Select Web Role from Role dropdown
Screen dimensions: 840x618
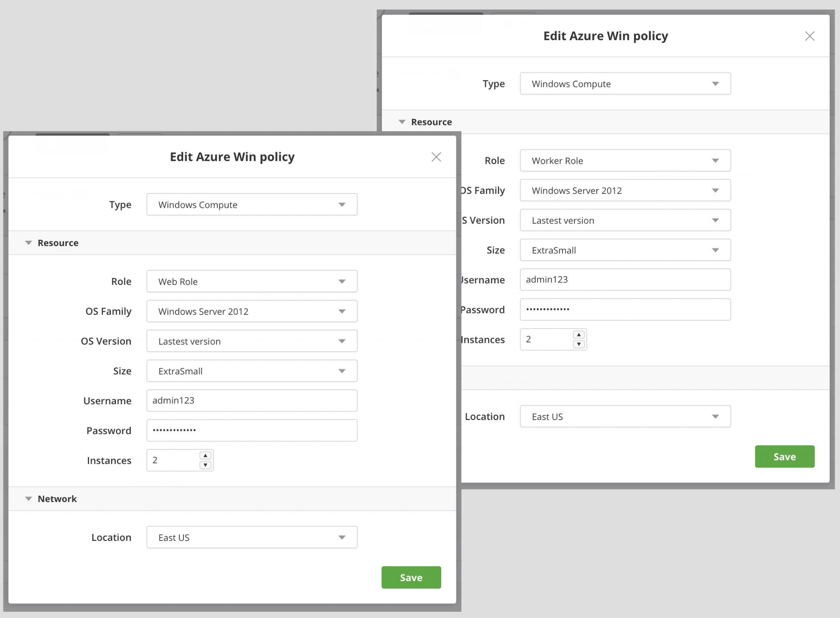point(252,281)
